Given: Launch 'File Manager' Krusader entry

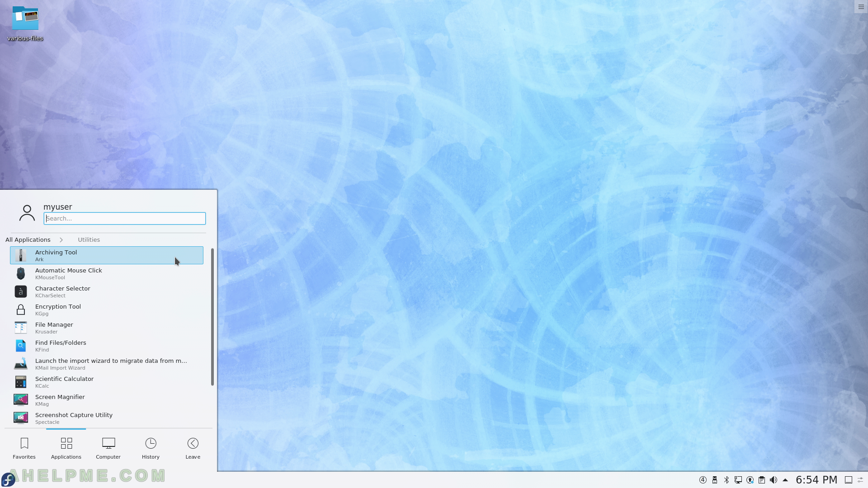Looking at the screenshot, I should pos(107,328).
